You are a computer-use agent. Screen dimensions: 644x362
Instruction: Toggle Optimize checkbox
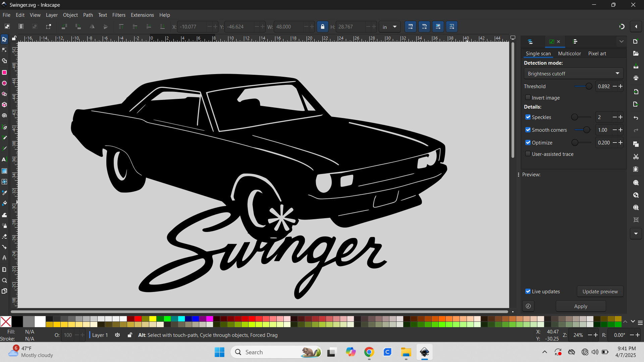click(528, 142)
